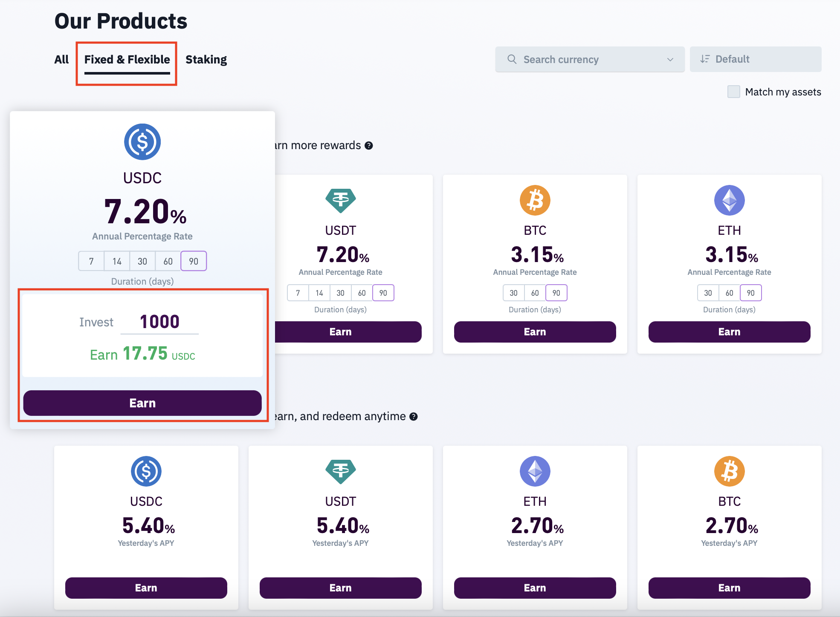Screen dimensions: 840x617
Task: Click the help icon beside "redeem anytime"
Action: pyautogui.click(x=413, y=417)
